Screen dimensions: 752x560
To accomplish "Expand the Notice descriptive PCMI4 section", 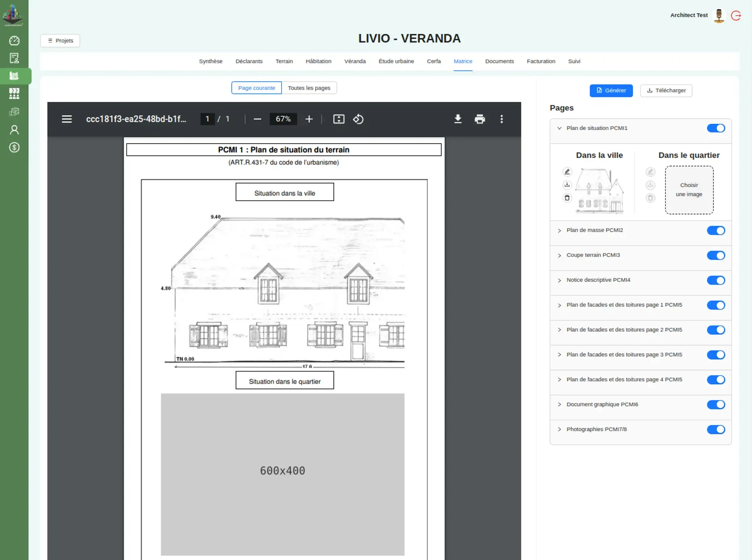I will [559, 280].
